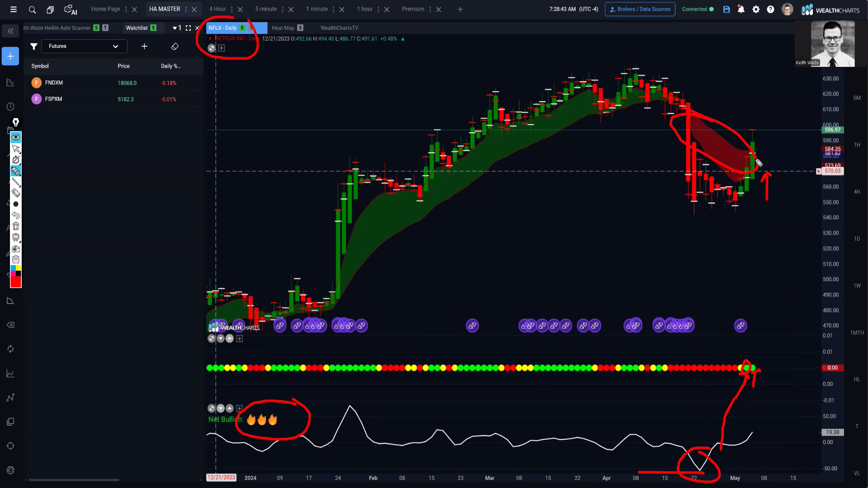Undo last drawing with the undo arrow
The width and height of the screenshot is (868, 488).
16,215
